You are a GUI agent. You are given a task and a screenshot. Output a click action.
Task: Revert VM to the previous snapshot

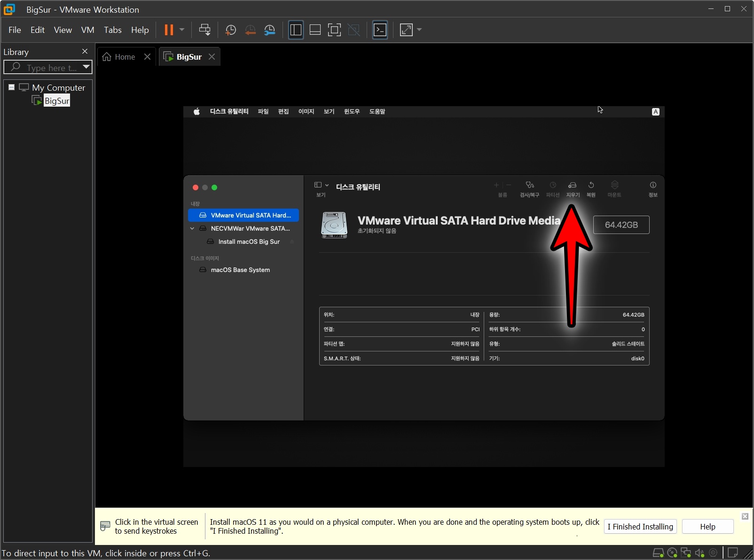(250, 30)
